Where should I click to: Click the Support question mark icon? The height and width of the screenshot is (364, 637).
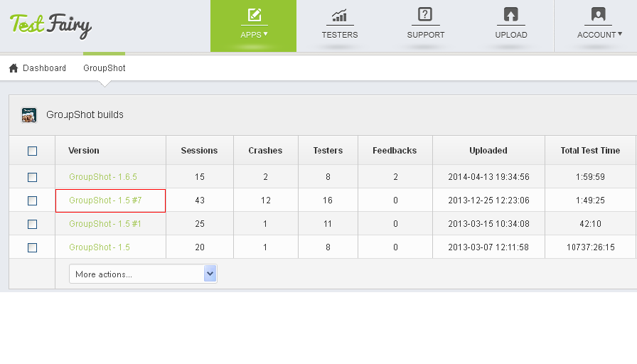point(425,15)
